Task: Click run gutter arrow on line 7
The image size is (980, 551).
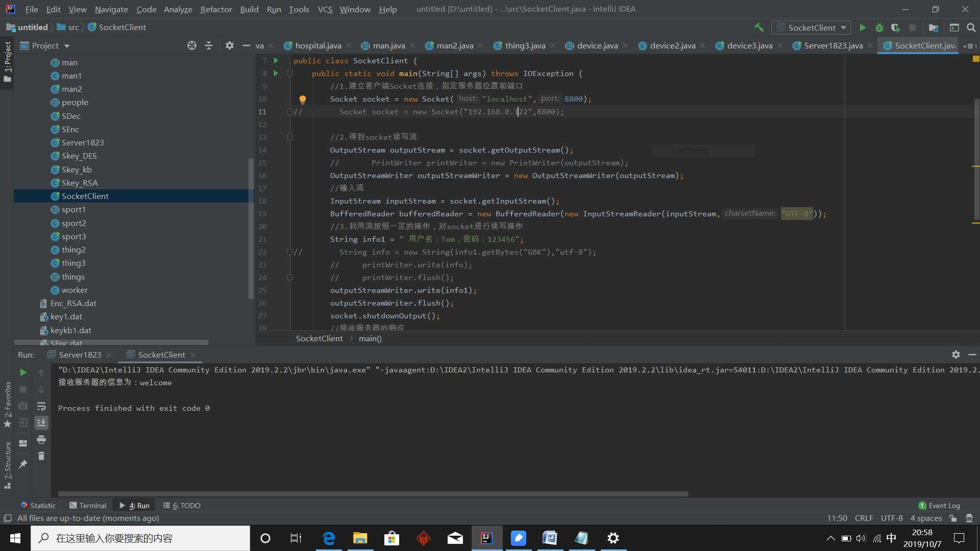Action: coord(276,60)
